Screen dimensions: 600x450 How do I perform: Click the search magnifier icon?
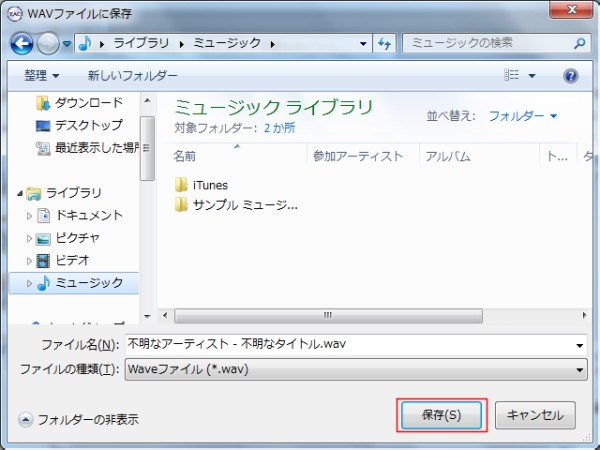[580, 44]
